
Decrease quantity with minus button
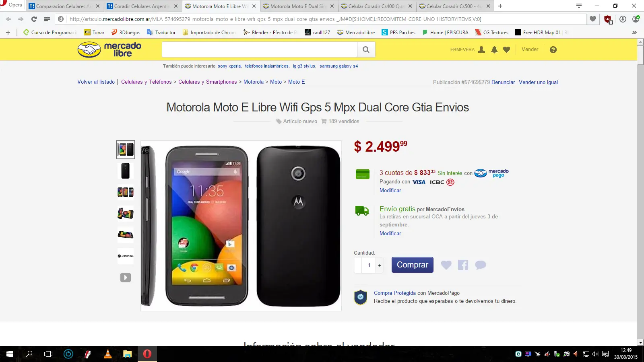(358, 265)
